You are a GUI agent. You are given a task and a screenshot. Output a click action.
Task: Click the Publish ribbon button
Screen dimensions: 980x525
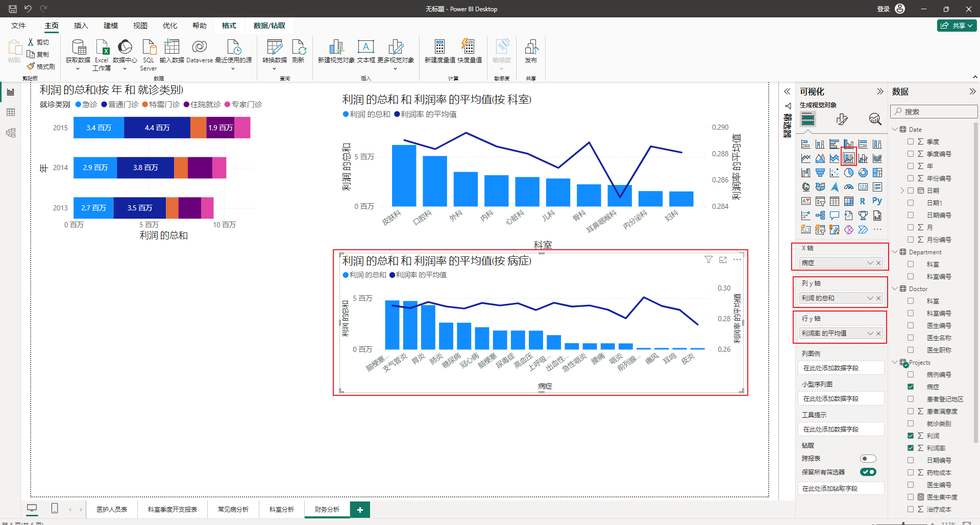531,52
